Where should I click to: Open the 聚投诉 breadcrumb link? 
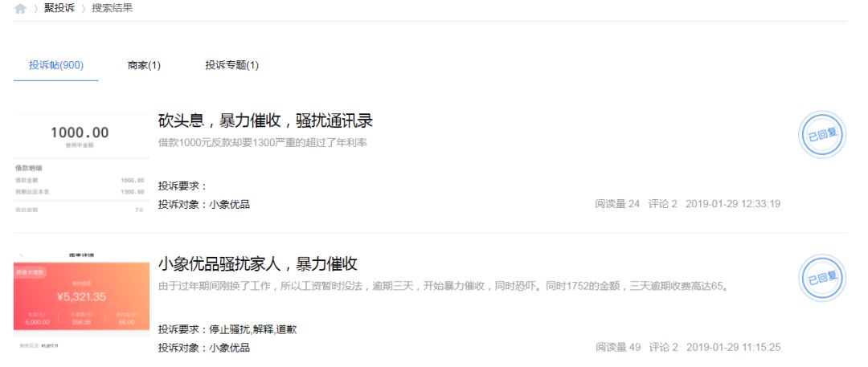point(59,8)
